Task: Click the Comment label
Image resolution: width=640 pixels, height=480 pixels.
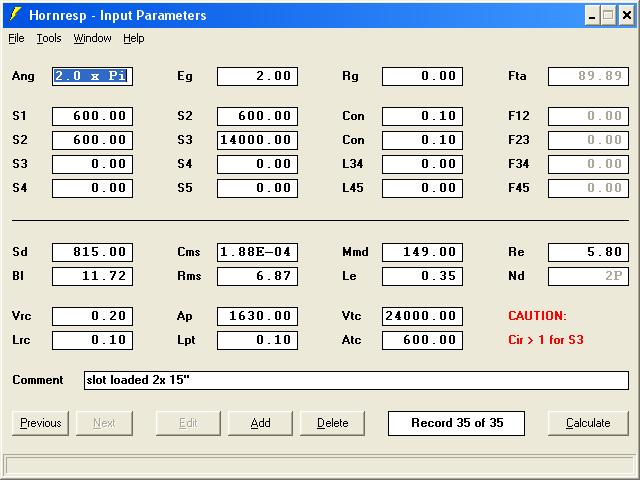Action: [38, 380]
